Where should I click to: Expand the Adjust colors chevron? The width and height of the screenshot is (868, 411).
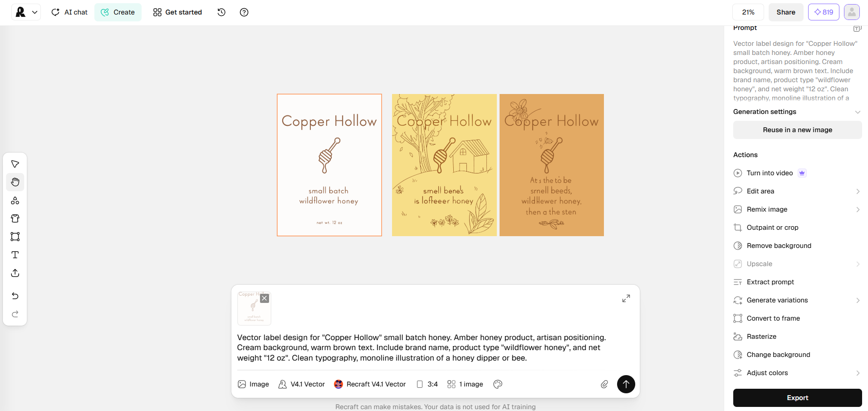858,373
